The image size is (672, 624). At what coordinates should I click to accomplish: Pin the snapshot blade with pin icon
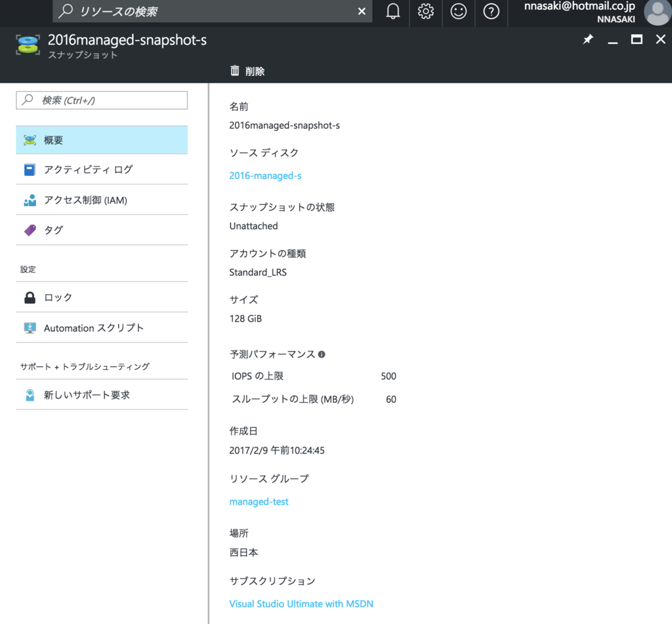tap(588, 40)
